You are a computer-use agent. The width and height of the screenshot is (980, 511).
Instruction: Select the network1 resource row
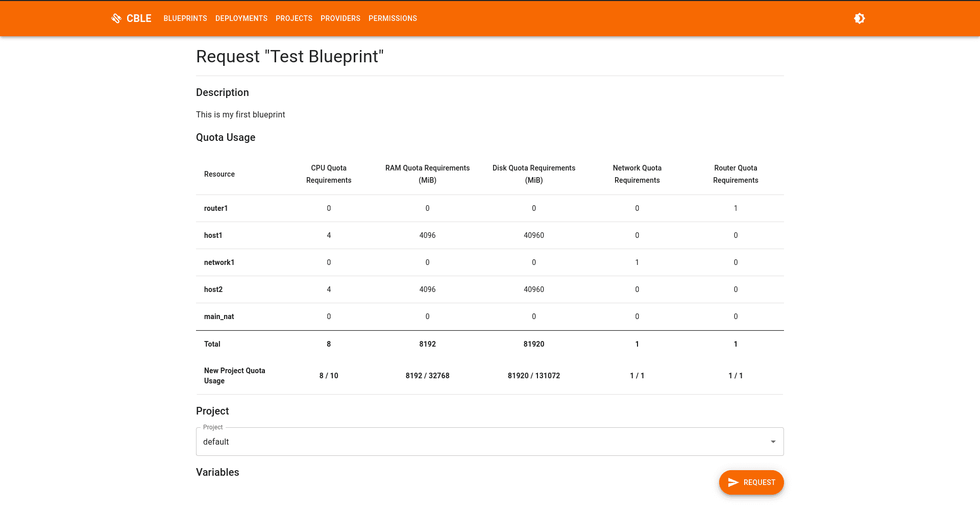point(489,262)
